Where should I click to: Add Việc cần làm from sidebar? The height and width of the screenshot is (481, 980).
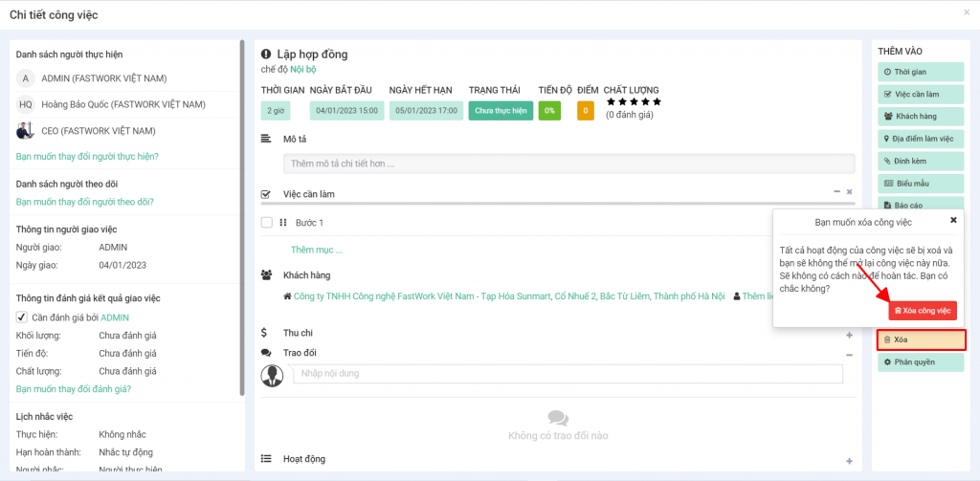click(x=921, y=94)
